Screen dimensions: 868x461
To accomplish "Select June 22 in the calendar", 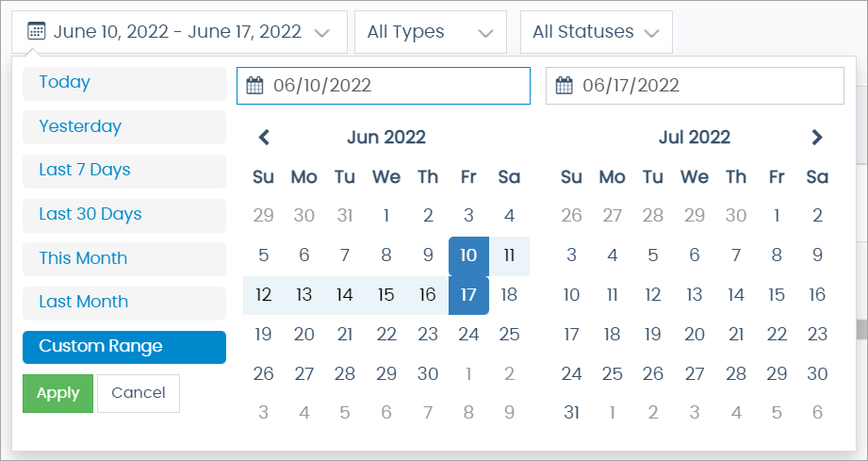I will 386,334.
